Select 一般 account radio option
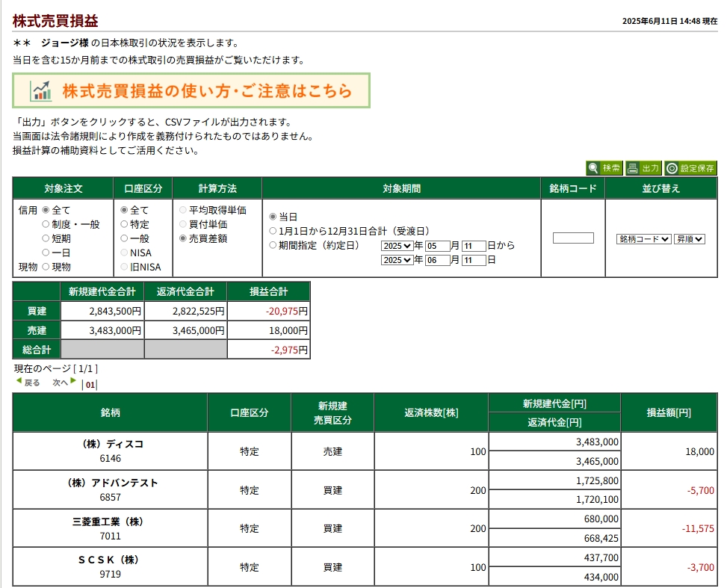The width and height of the screenshot is (727, 588). [124, 238]
